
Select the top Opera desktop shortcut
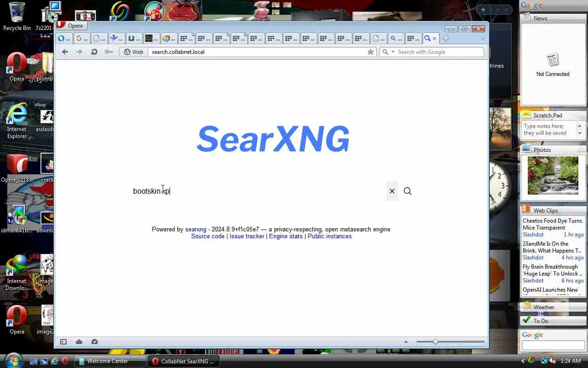tap(17, 67)
